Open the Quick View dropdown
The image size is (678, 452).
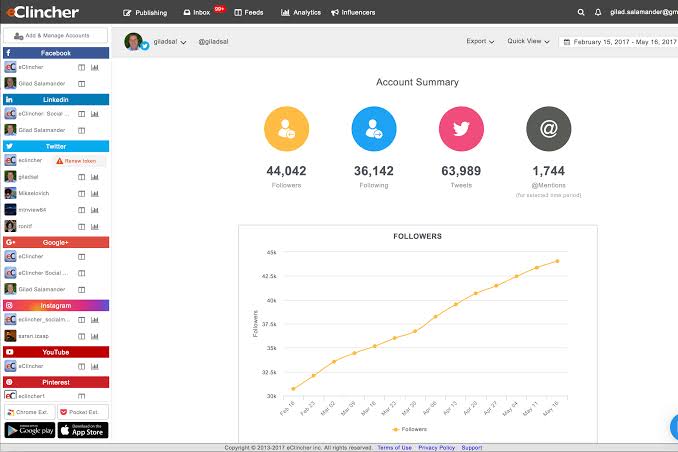tap(528, 41)
